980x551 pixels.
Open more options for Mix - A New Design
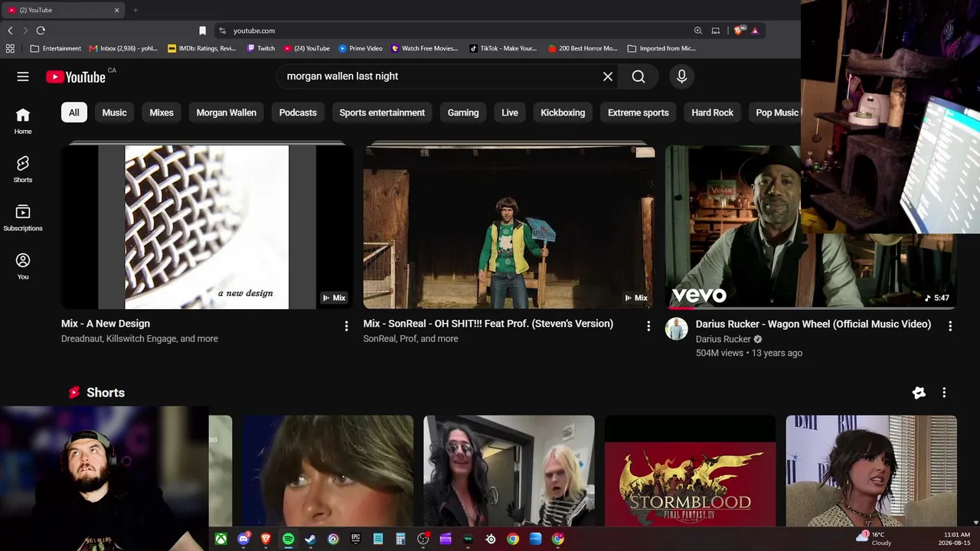(x=346, y=326)
